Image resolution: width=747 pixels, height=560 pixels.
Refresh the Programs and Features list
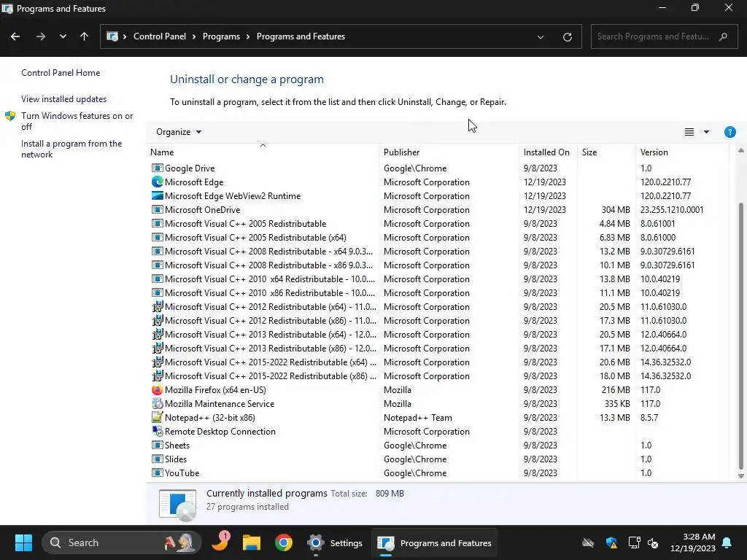(x=567, y=36)
